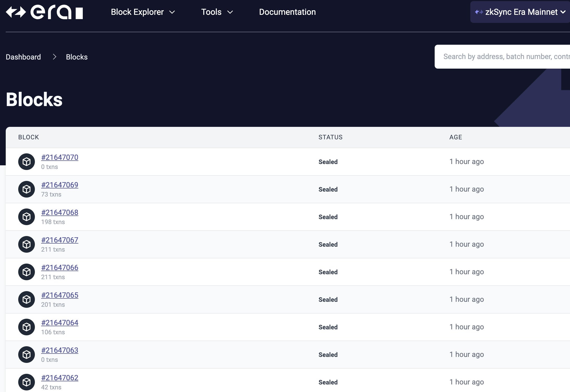Open block #21647065
The width and height of the screenshot is (570, 392).
click(x=60, y=295)
